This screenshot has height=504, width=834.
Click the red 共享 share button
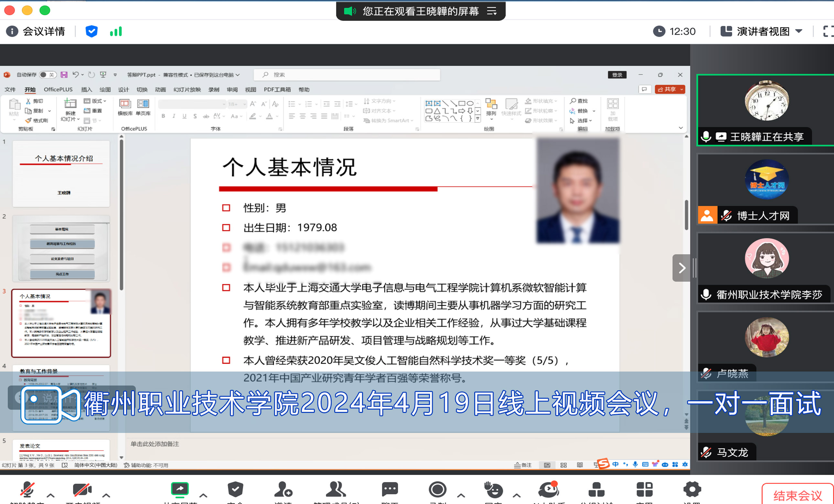670,89
